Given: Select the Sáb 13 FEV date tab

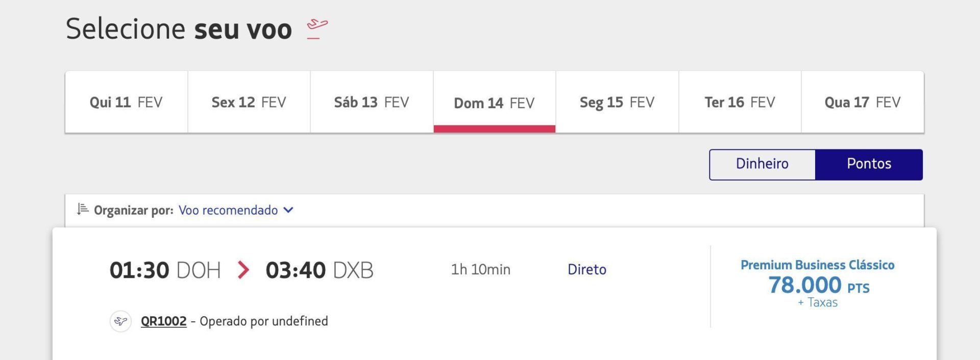Looking at the screenshot, I should (x=372, y=102).
